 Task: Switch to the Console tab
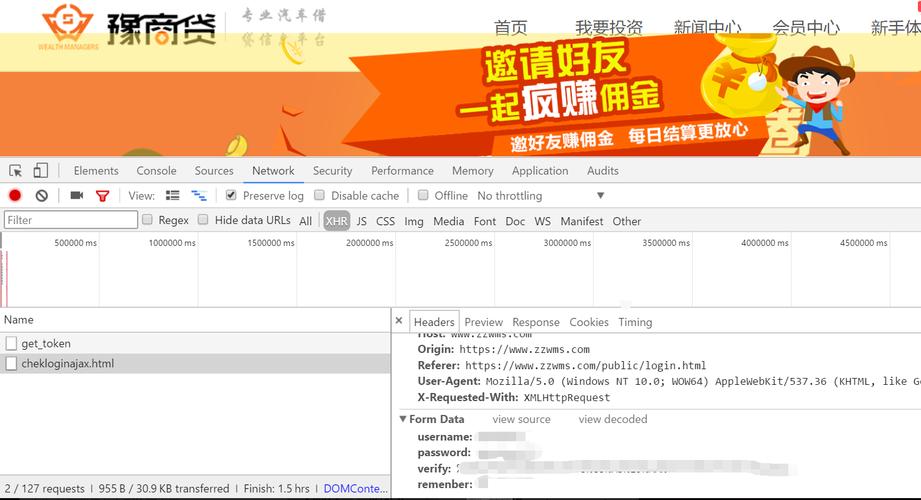156,170
